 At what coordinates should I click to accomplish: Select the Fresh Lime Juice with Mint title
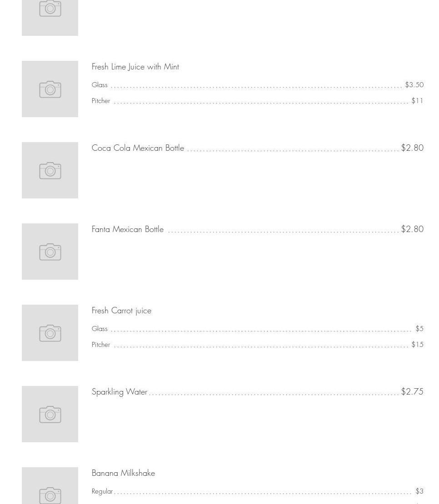135,67
